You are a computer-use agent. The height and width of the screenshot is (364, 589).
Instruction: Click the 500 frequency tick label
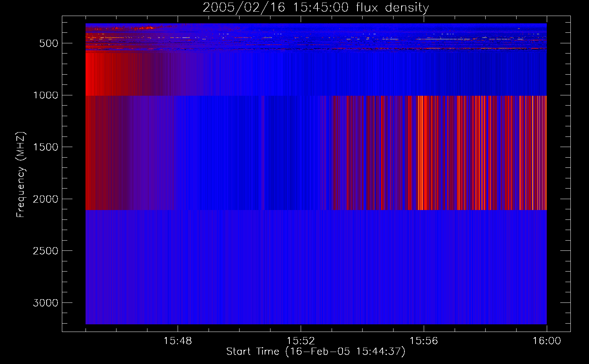tap(49, 43)
